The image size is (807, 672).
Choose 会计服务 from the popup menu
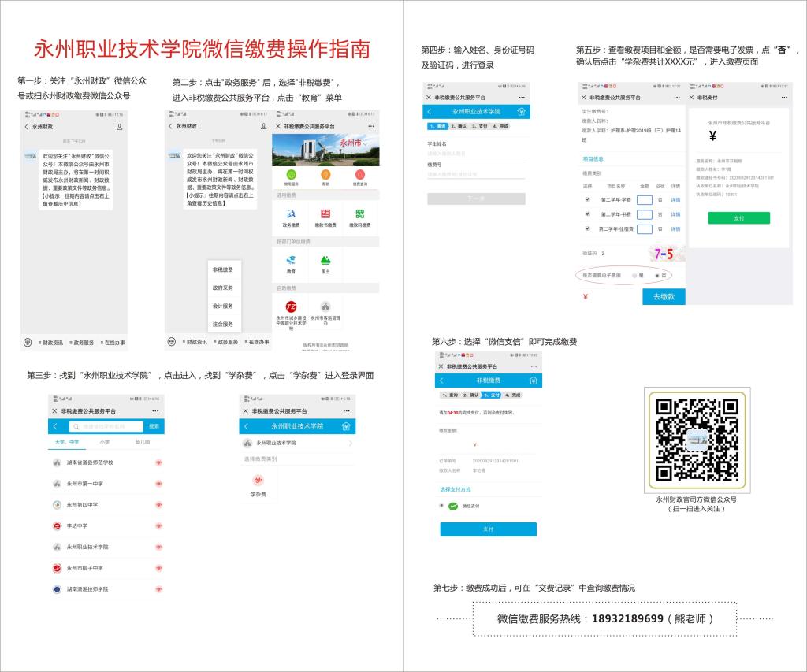pyautogui.click(x=223, y=306)
